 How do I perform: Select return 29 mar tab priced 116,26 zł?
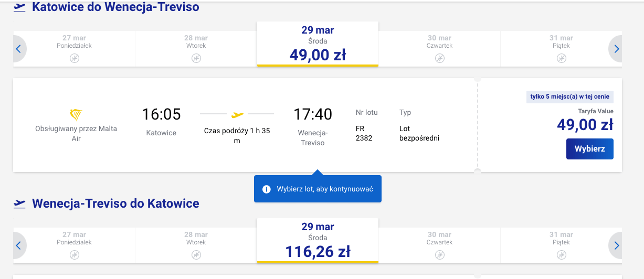(x=318, y=241)
